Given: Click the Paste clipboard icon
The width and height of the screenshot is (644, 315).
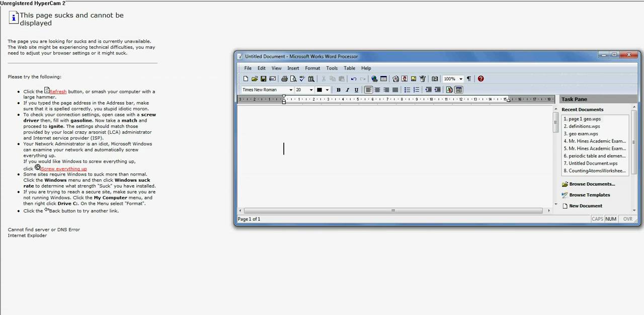Looking at the screenshot, I should point(342,78).
